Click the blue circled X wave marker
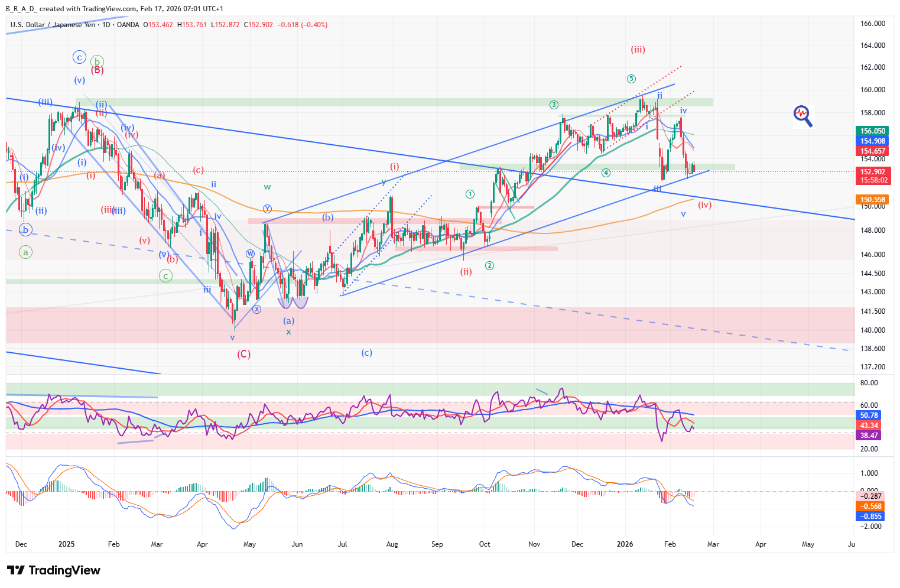This screenshot has width=900, height=588. point(256,309)
